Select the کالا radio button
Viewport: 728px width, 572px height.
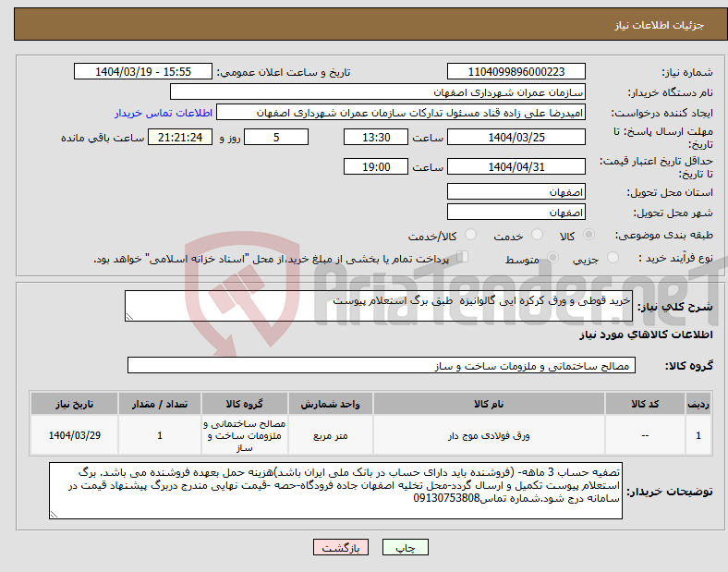coord(588,235)
